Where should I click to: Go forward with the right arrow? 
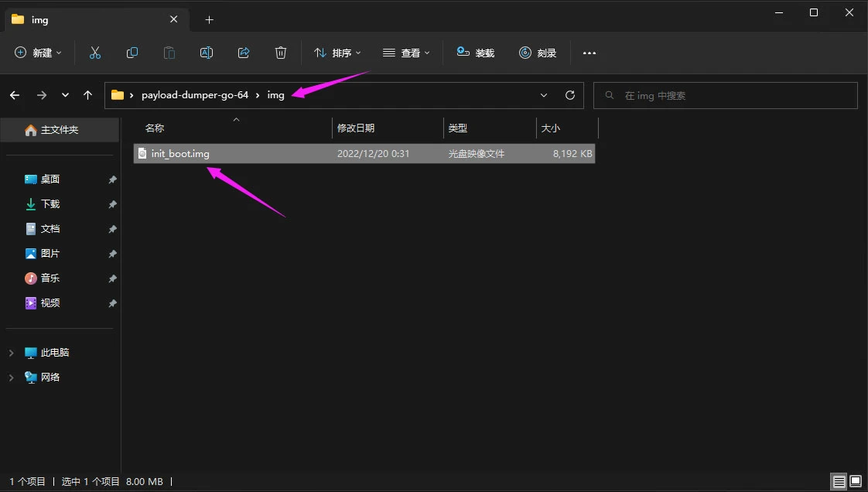[42, 95]
